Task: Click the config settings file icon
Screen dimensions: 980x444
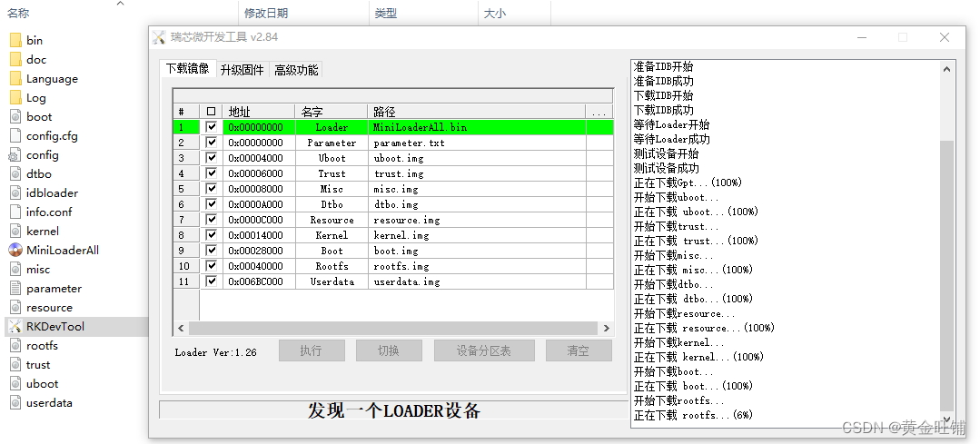Action: [x=15, y=154]
